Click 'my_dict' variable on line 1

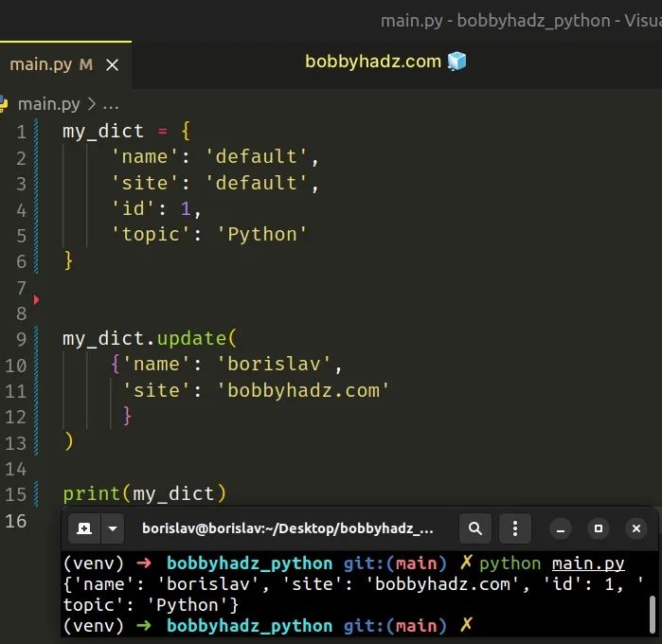[x=103, y=132]
